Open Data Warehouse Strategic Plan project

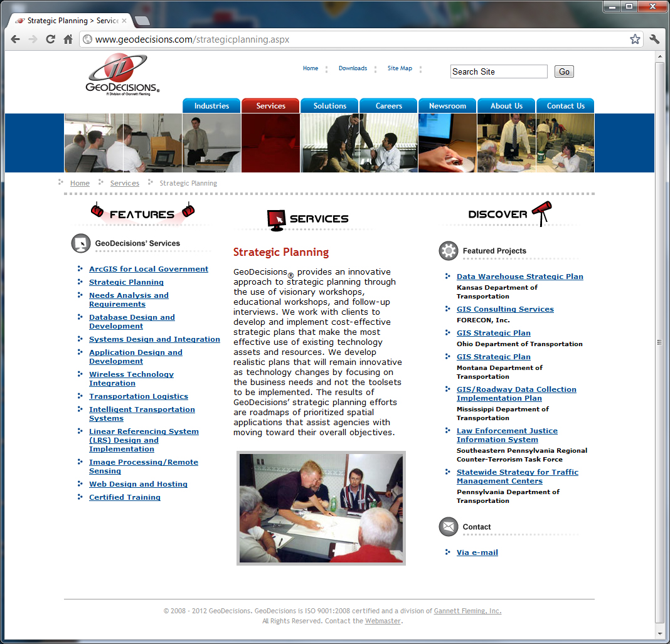[x=520, y=277]
